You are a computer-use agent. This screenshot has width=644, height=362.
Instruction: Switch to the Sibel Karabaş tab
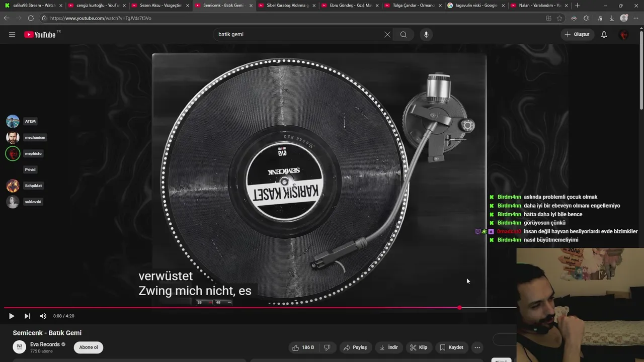click(287, 6)
